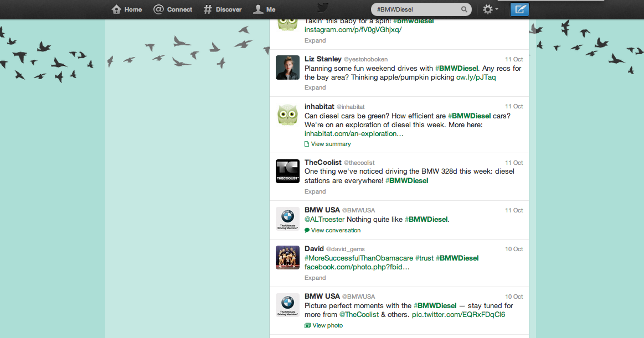This screenshot has width=644, height=338.
Task: Open pic.twitter.com/EQRxFDqCl6 link
Action: click(x=458, y=315)
